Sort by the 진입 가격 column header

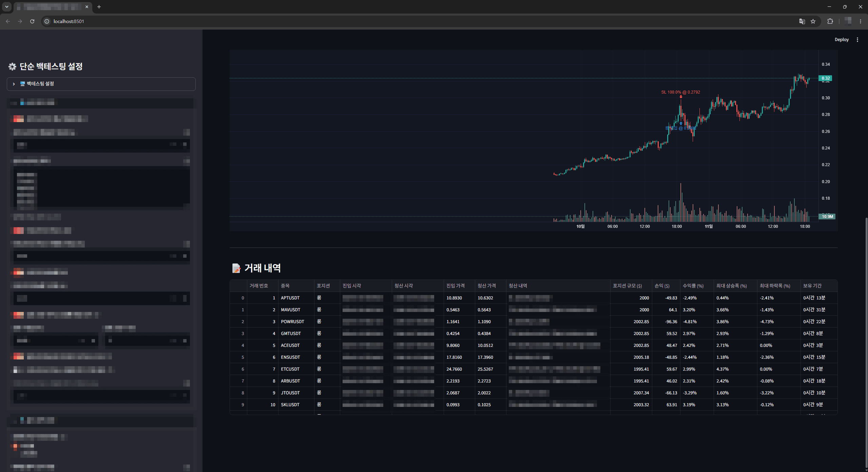pos(459,286)
